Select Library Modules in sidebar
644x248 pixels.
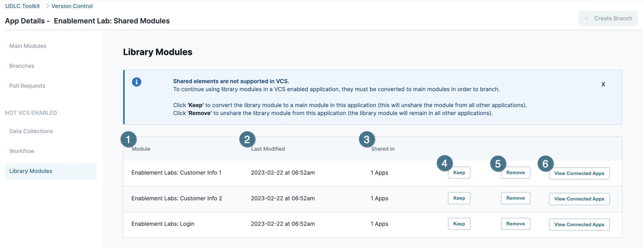point(51,171)
